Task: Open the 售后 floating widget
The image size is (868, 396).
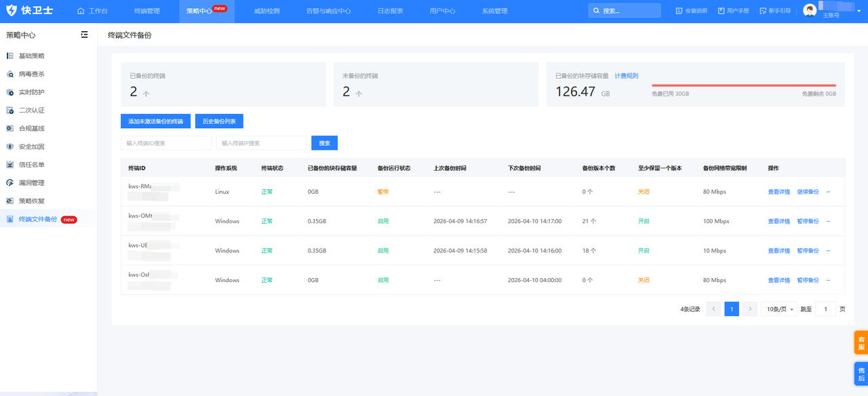Action: click(x=861, y=374)
